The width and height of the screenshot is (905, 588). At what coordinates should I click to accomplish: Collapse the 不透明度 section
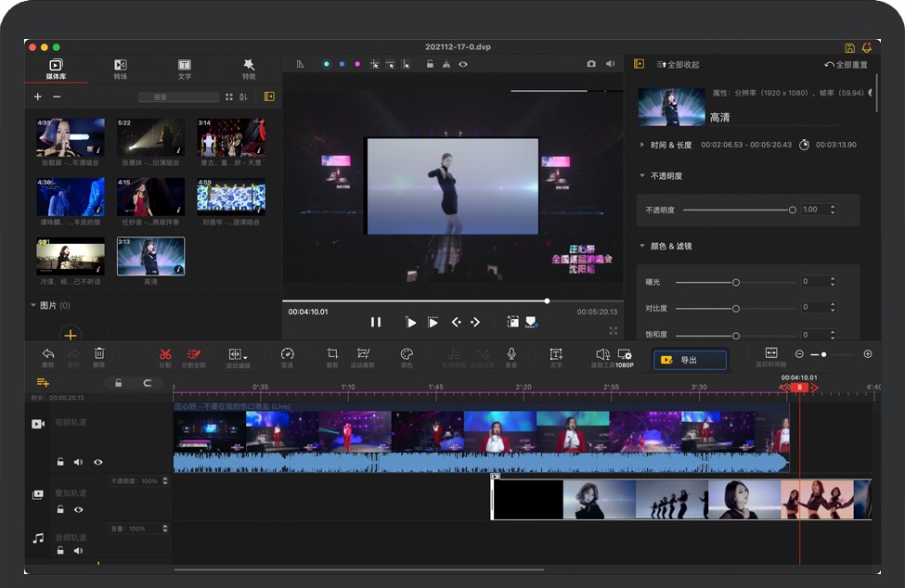(x=642, y=175)
